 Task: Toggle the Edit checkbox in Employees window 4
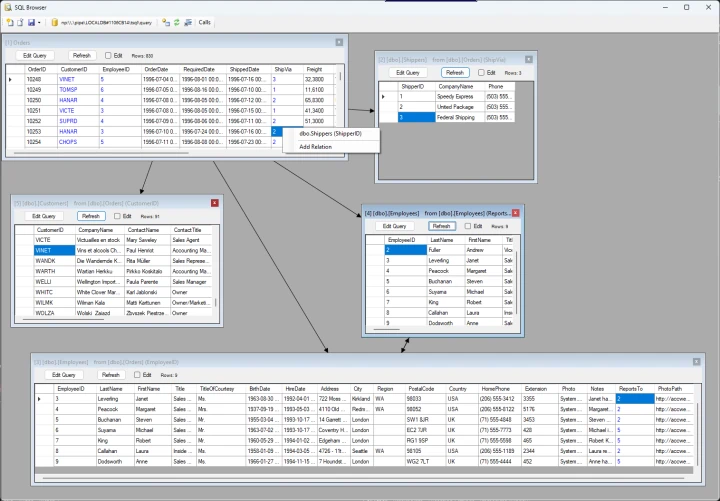click(x=468, y=226)
